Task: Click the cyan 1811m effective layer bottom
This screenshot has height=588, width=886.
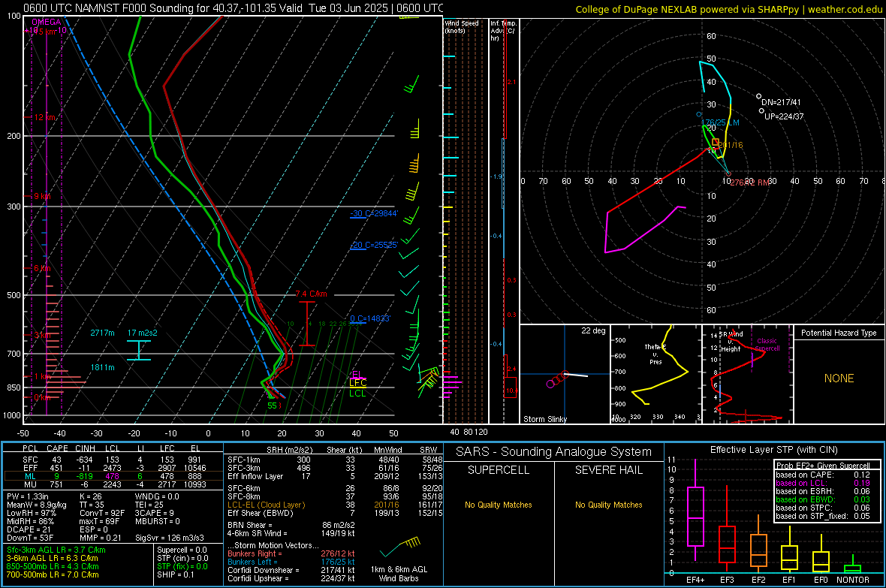Action: tap(102, 367)
